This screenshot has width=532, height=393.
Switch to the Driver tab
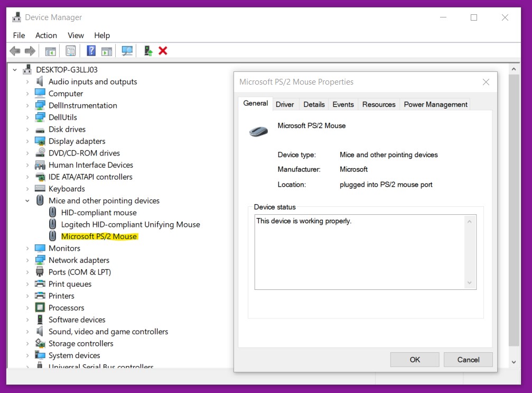pyautogui.click(x=285, y=104)
